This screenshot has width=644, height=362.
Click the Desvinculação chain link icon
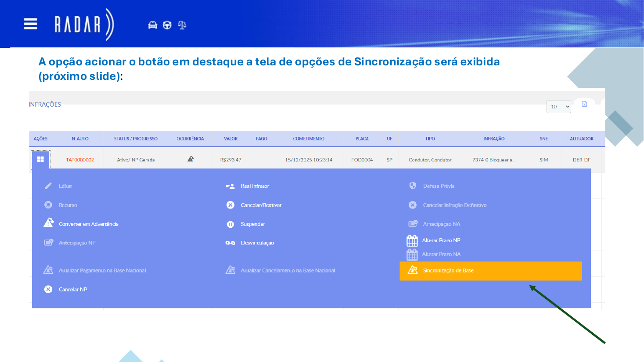coord(230,243)
